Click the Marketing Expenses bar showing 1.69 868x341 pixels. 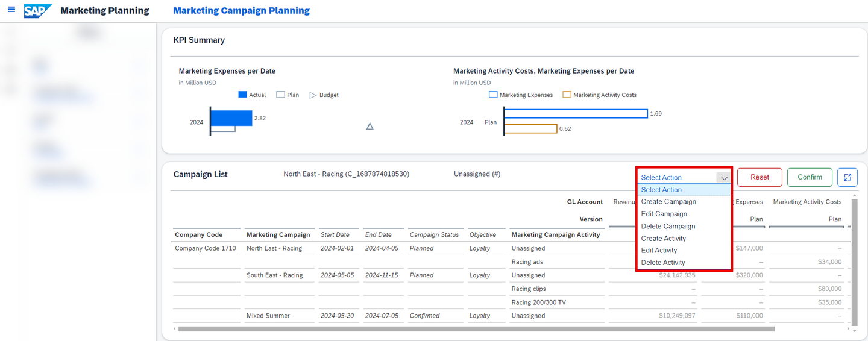(x=576, y=114)
